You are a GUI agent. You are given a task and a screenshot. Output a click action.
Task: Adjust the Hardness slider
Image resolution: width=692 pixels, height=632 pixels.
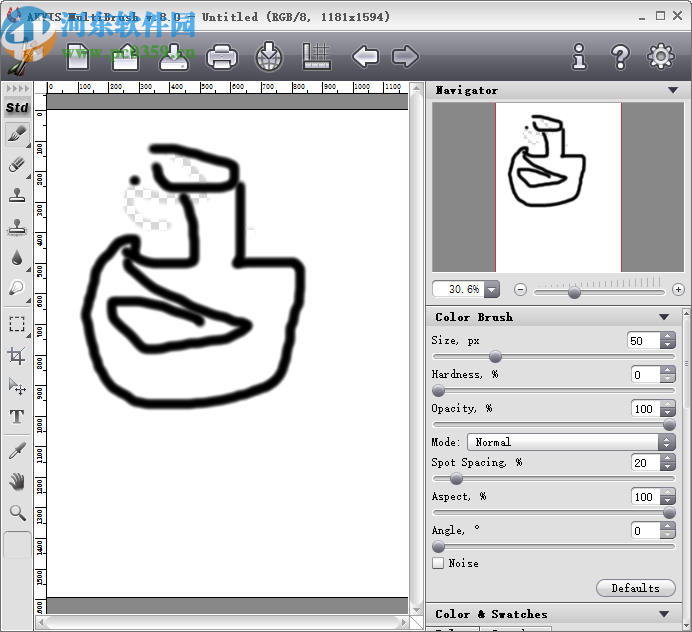coord(438,390)
